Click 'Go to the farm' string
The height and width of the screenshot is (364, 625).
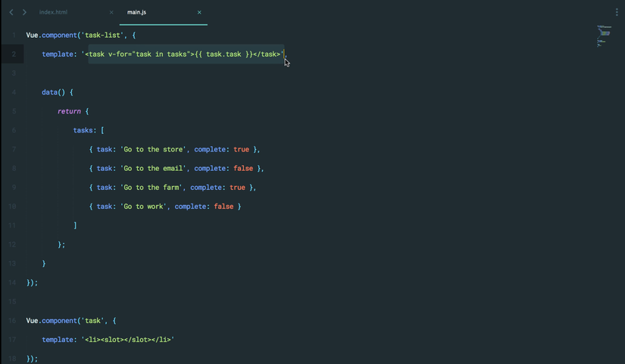(150, 188)
